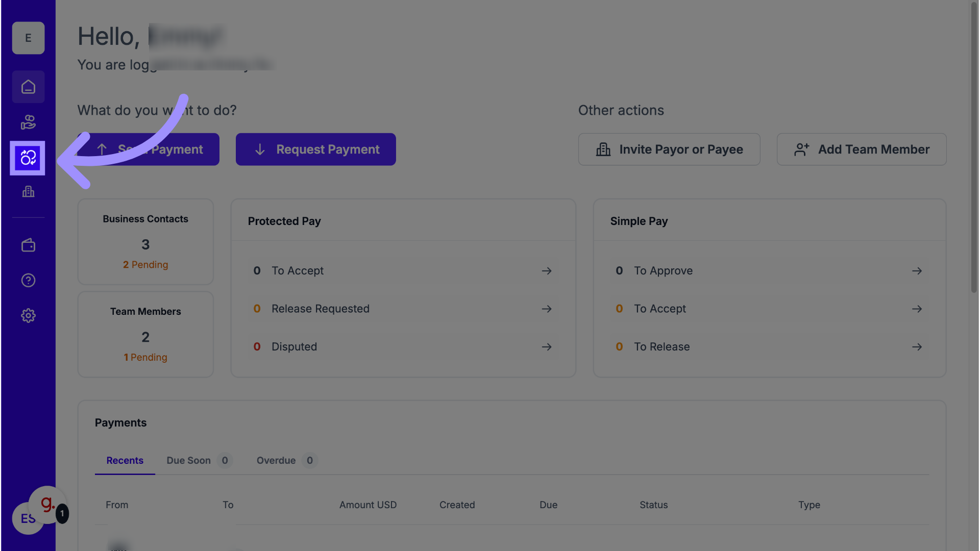Click the hand-with-coins payments sidebar icon
This screenshot has height=551, width=980.
point(28,122)
